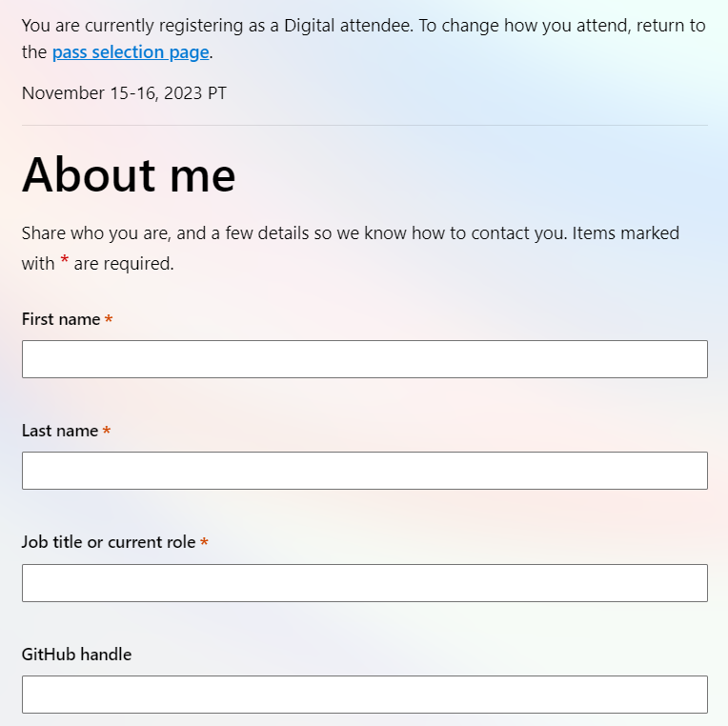
Task: Click the words 'are required.' in instructions
Action: pos(124,264)
